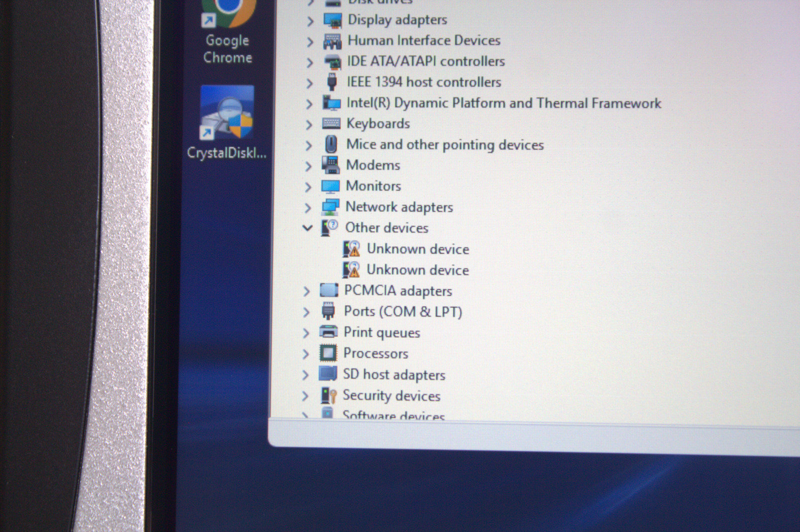Expand the PCMCIA adapters category

(306, 291)
